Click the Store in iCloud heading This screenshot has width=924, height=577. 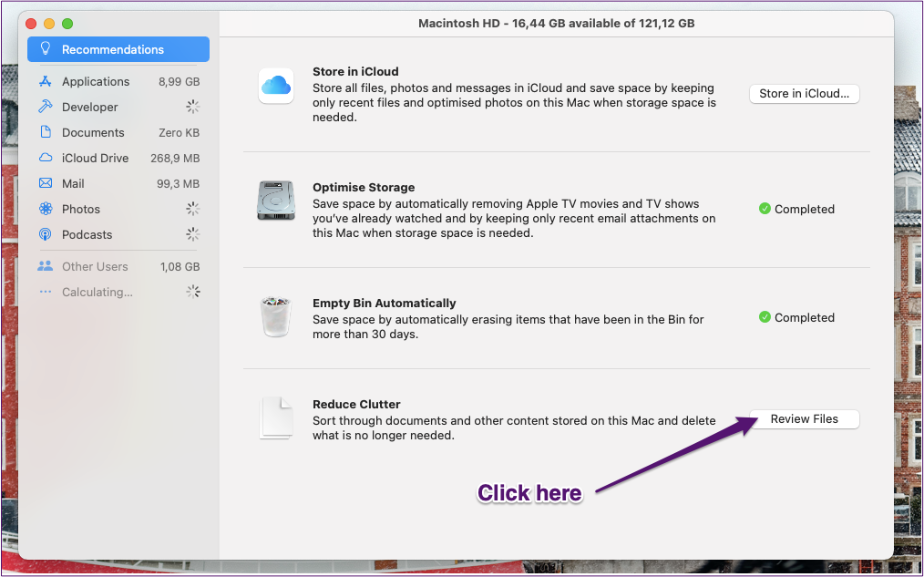pos(355,71)
